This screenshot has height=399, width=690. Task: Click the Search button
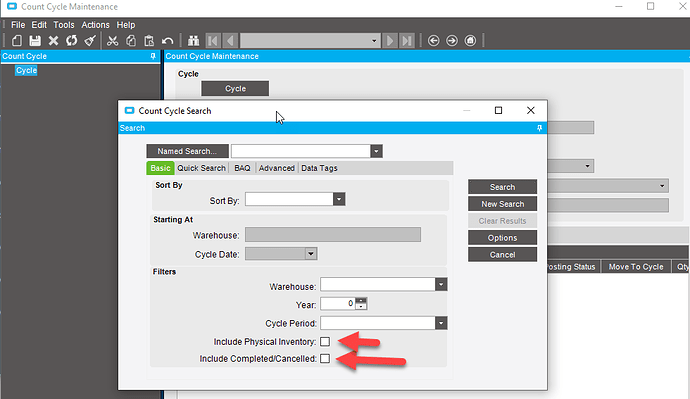click(502, 187)
